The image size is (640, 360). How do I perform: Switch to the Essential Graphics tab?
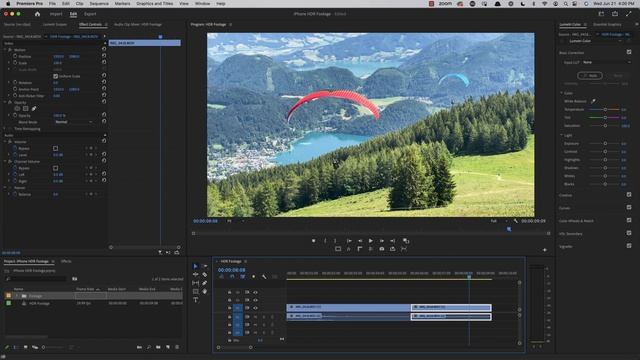(x=607, y=24)
